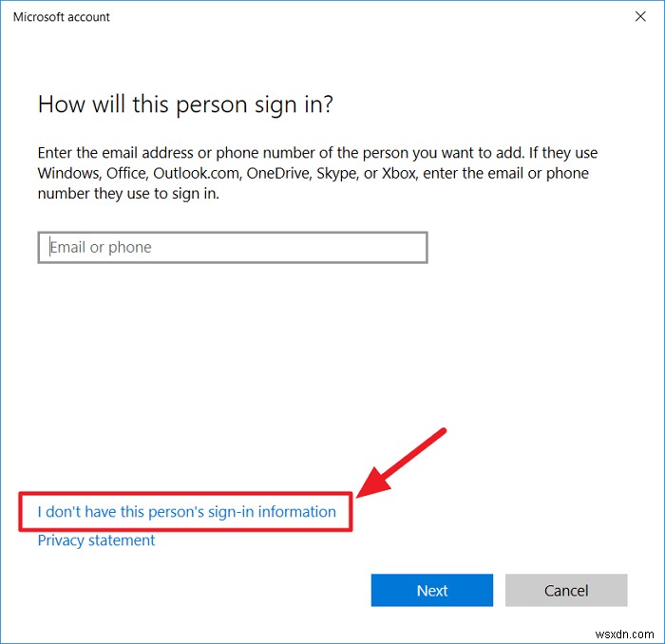Close the Microsoft account dialog
The height and width of the screenshot is (644, 665).
point(635,17)
